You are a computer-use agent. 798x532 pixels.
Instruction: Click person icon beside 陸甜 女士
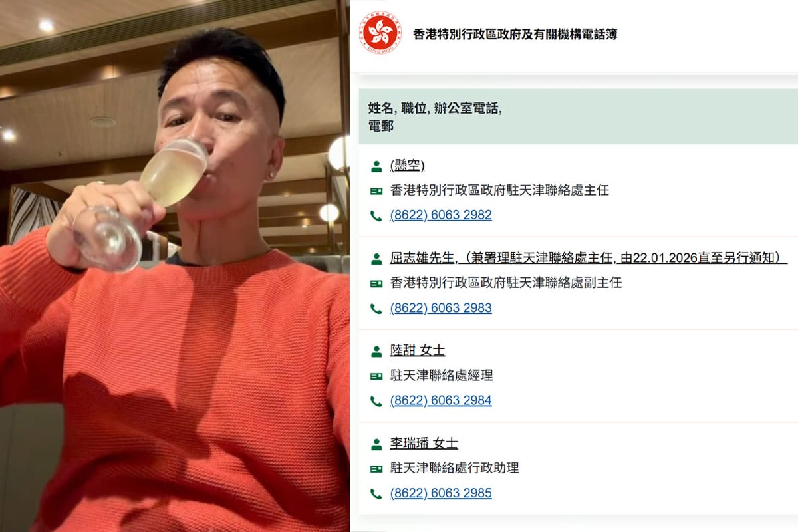[x=376, y=350]
